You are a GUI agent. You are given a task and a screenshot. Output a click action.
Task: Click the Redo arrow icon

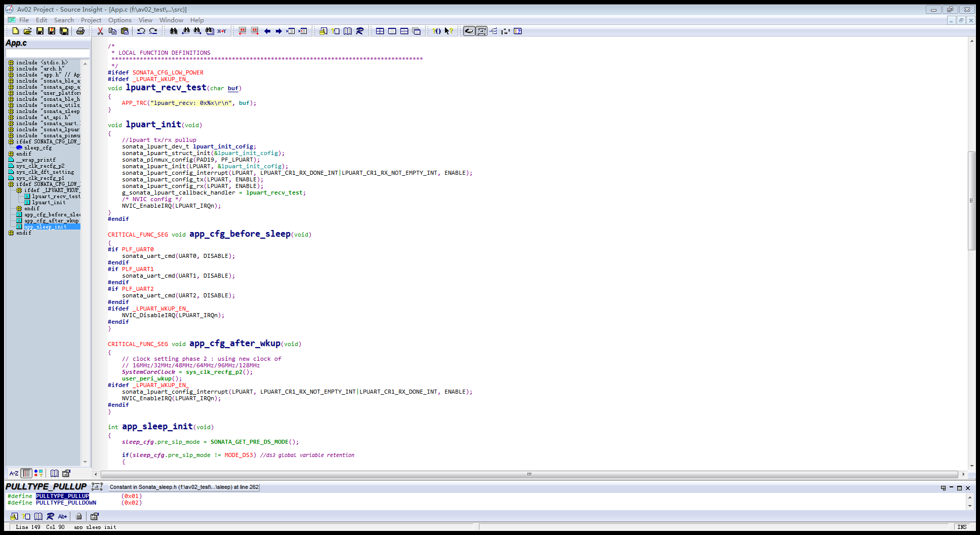[153, 31]
